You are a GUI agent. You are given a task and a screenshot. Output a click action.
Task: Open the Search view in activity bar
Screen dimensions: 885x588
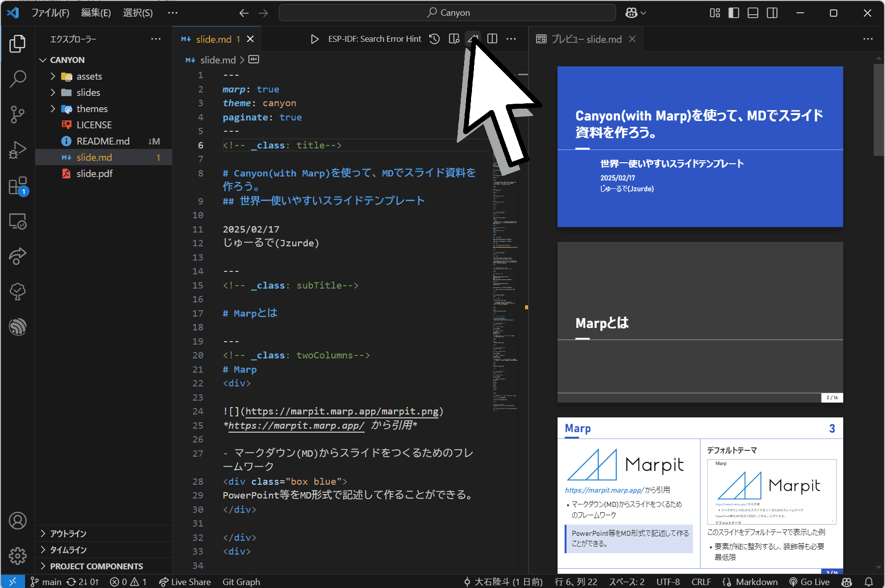18,79
